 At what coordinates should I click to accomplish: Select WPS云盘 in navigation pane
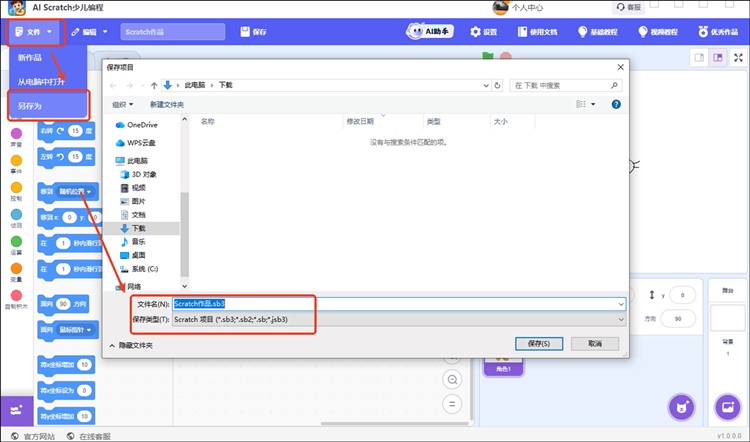tap(136, 143)
